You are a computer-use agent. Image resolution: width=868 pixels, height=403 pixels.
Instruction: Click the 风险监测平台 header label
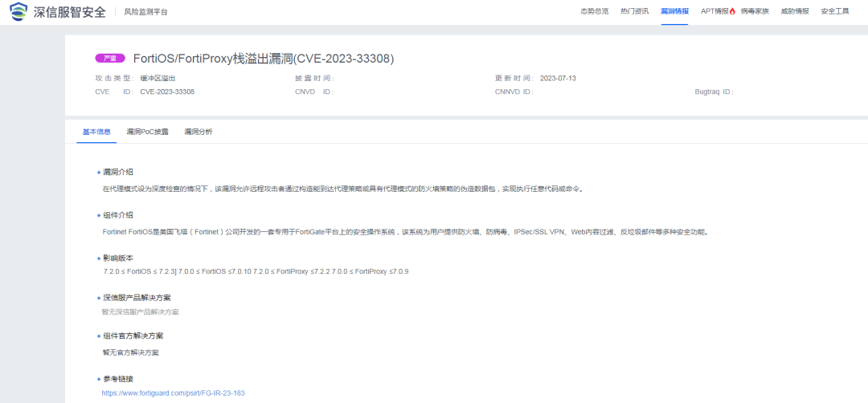tap(145, 12)
